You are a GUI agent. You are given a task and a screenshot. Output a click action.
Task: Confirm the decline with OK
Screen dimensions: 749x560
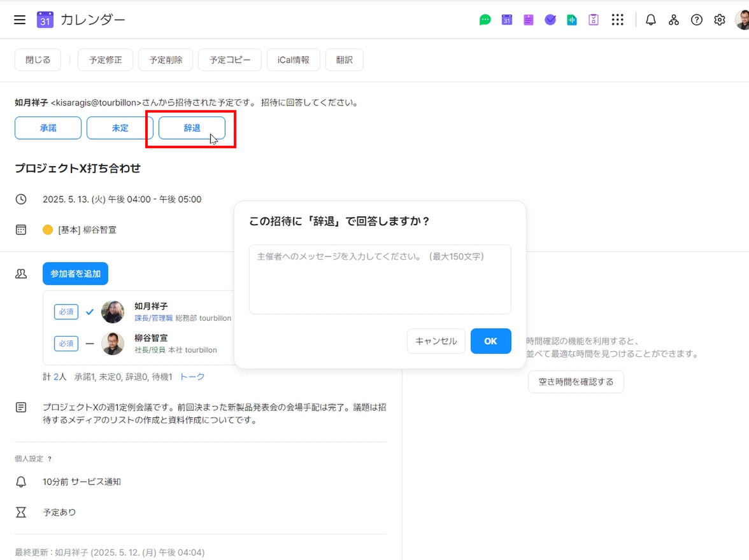(x=490, y=341)
